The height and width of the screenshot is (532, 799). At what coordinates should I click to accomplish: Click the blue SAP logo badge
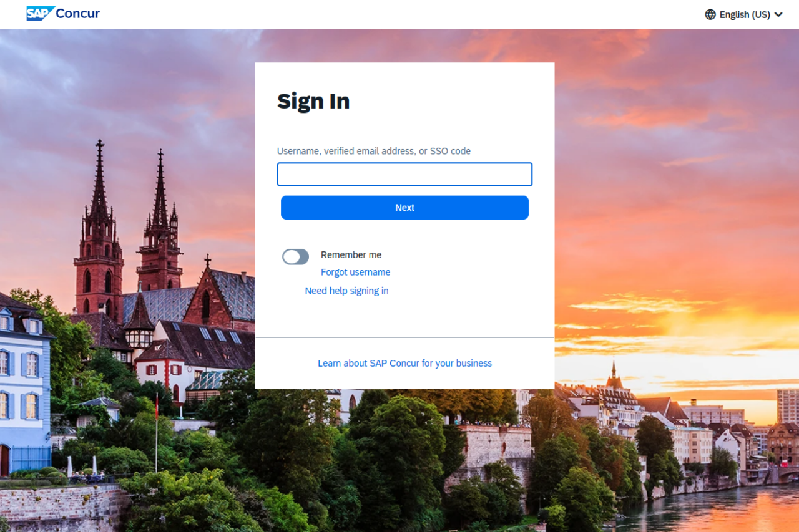click(39, 13)
